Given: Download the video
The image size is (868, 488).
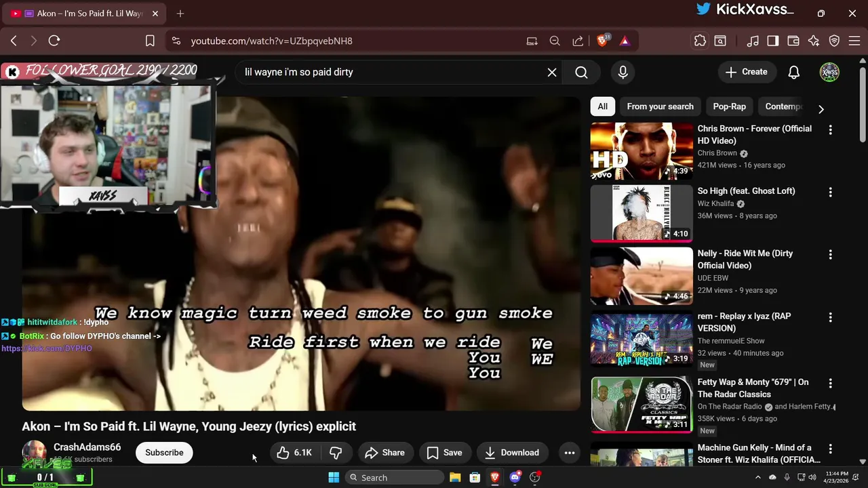Looking at the screenshot, I should click(512, 453).
